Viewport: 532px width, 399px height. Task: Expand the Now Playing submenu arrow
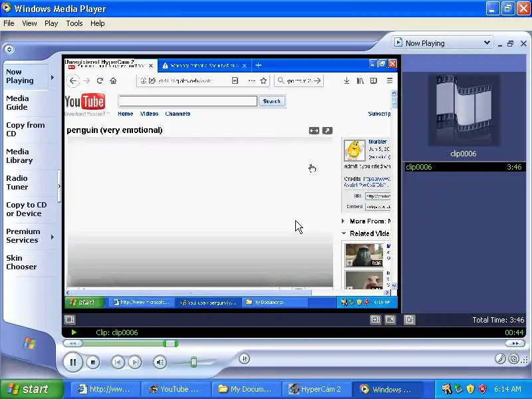pos(53,77)
